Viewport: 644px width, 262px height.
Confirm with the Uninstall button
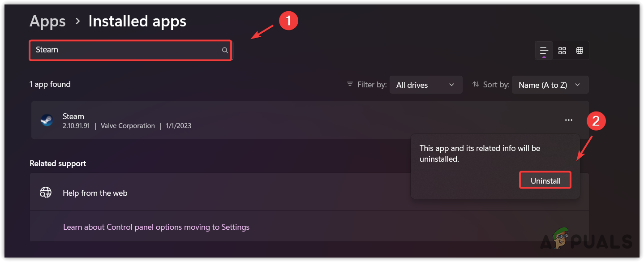[x=545, y=180]
